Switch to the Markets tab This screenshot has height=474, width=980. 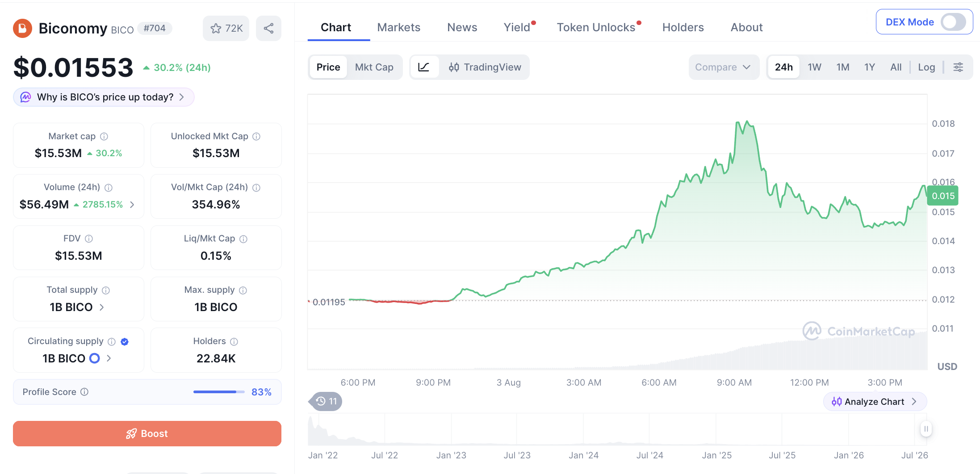pos(398,28)
